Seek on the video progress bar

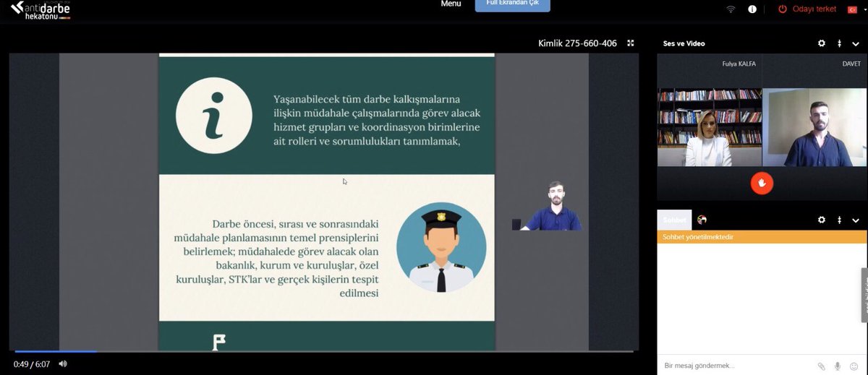coord(323,352)
